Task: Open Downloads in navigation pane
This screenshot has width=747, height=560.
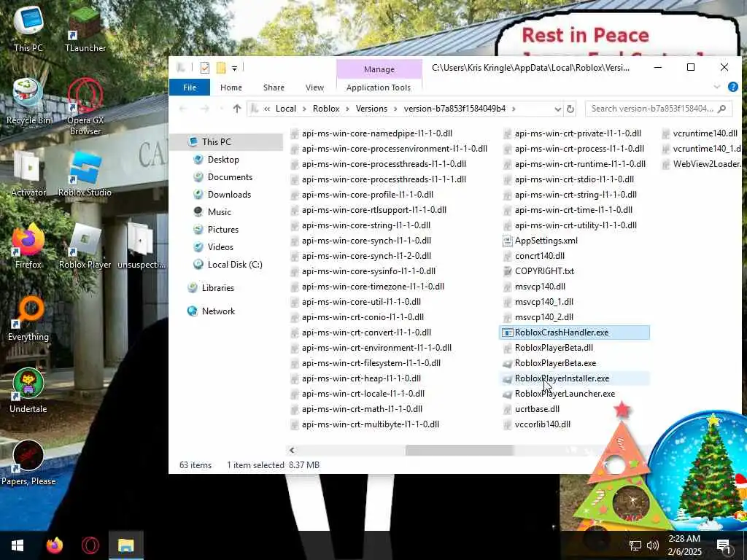Action: (x=228, y=195)
